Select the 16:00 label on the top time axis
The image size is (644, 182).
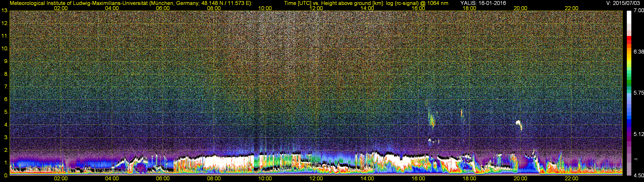(418, 8)
